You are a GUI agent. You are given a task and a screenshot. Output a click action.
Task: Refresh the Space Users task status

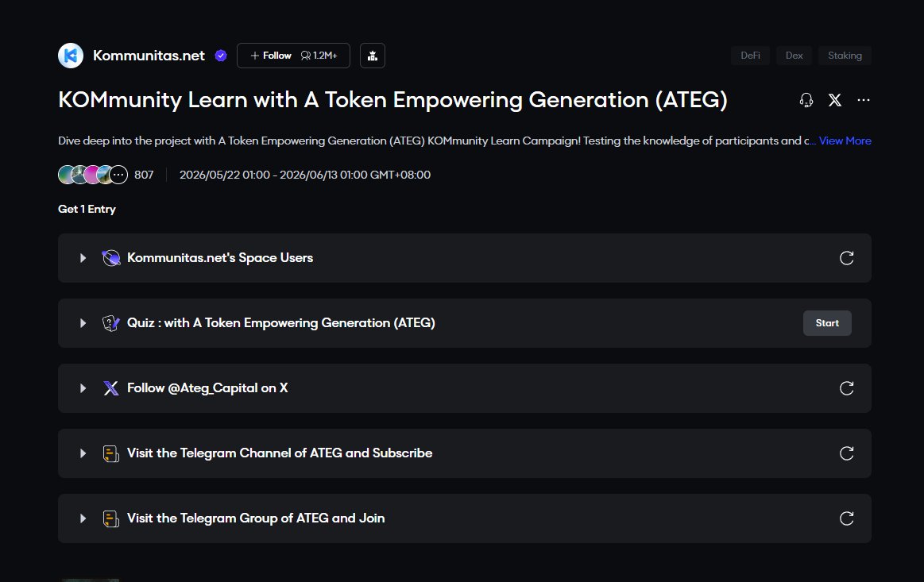coord(846,258)
